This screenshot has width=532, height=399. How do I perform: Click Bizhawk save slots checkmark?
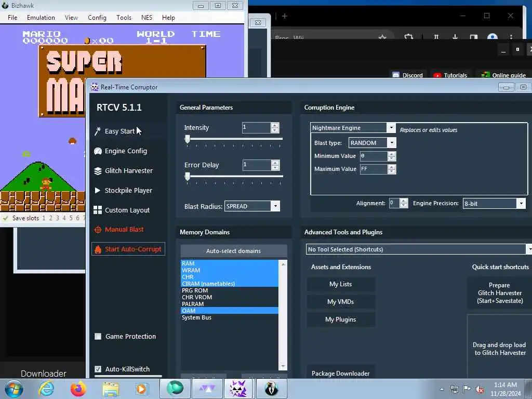[5, 218]
